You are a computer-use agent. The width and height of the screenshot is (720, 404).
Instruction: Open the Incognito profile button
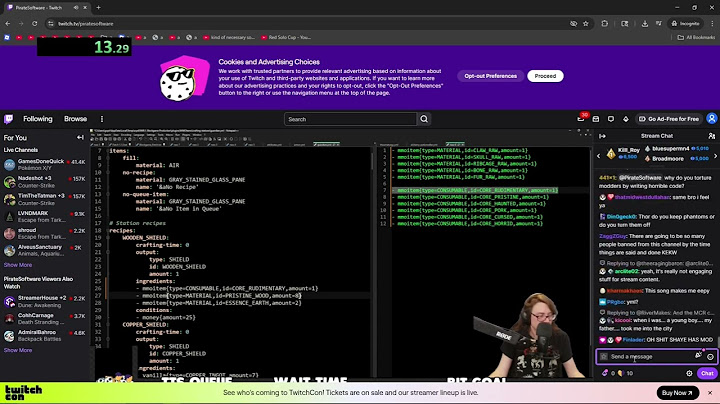(685, 23)
